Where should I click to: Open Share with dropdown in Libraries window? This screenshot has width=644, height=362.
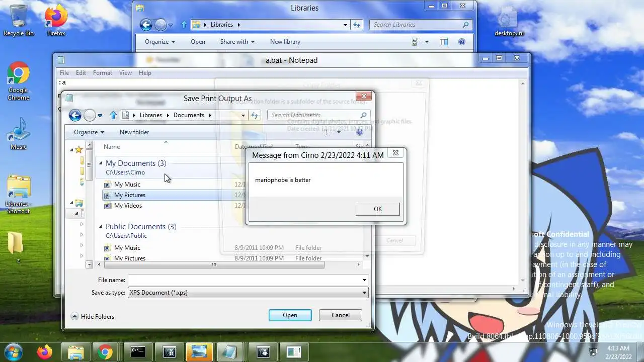coord(237,42)
